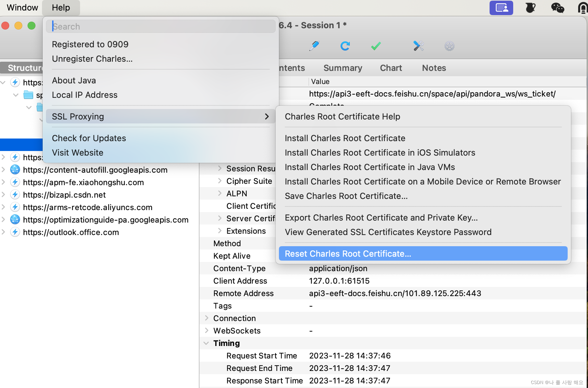The image size is (588, 388).
Task: Open the Window menu in menu bar
Action: (22, 8)
